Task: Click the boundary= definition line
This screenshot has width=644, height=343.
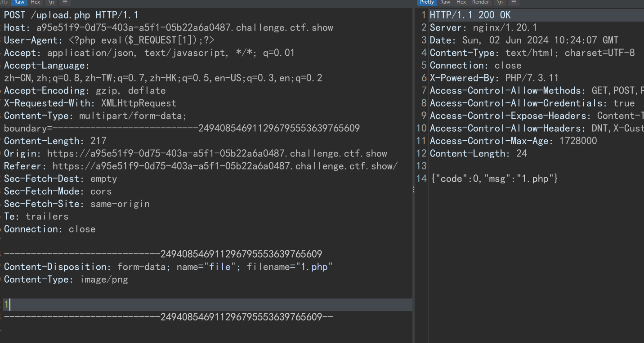Action: click(x=182, y=128)
